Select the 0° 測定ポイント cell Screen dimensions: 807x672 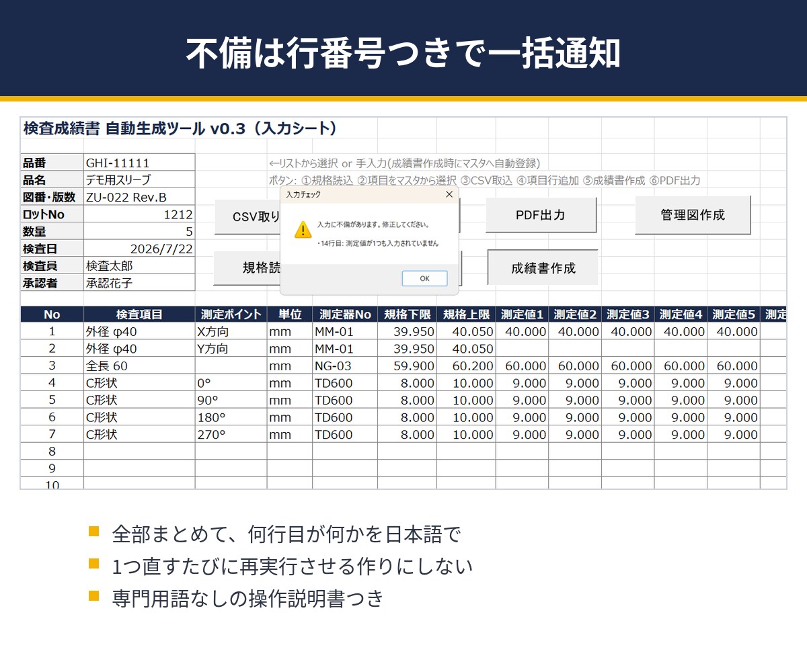coord(231,383)
